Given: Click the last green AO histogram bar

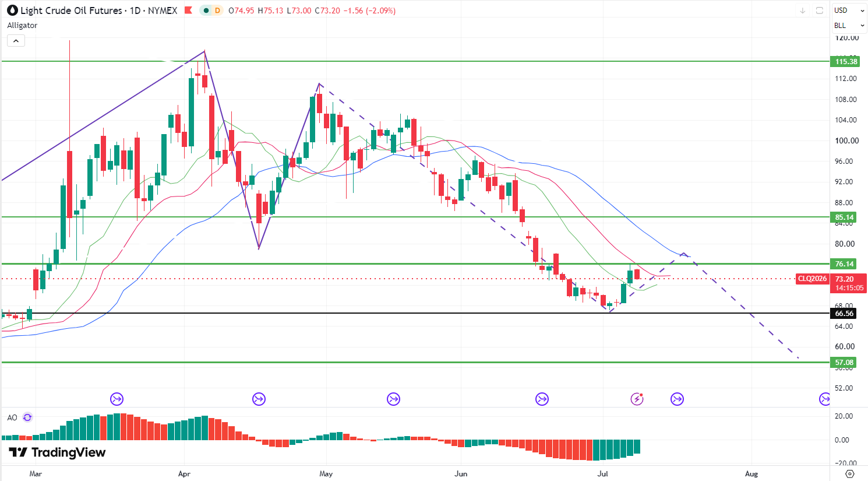Looking at the screenshot, I should pyautogui.click(x=637, y=447).
